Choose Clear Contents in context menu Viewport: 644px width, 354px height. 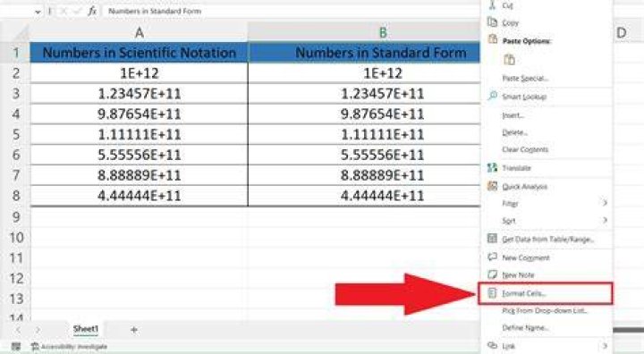click(x=525, y=149)
